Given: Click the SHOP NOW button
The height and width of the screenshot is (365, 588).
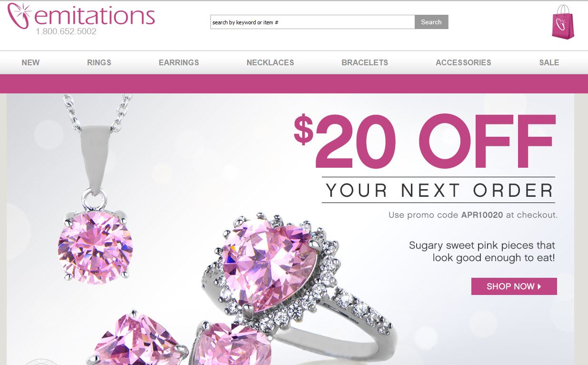Looking at the screenshot, I should [x=514, y=286].
